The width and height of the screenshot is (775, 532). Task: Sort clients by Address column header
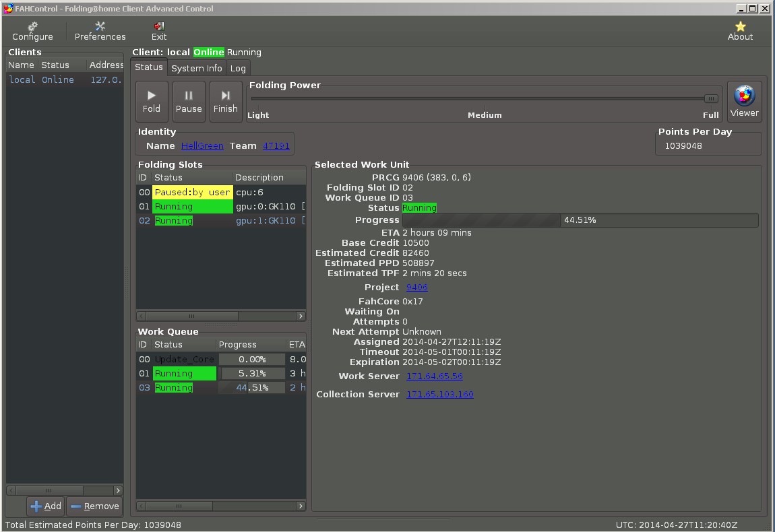(104, 65)
